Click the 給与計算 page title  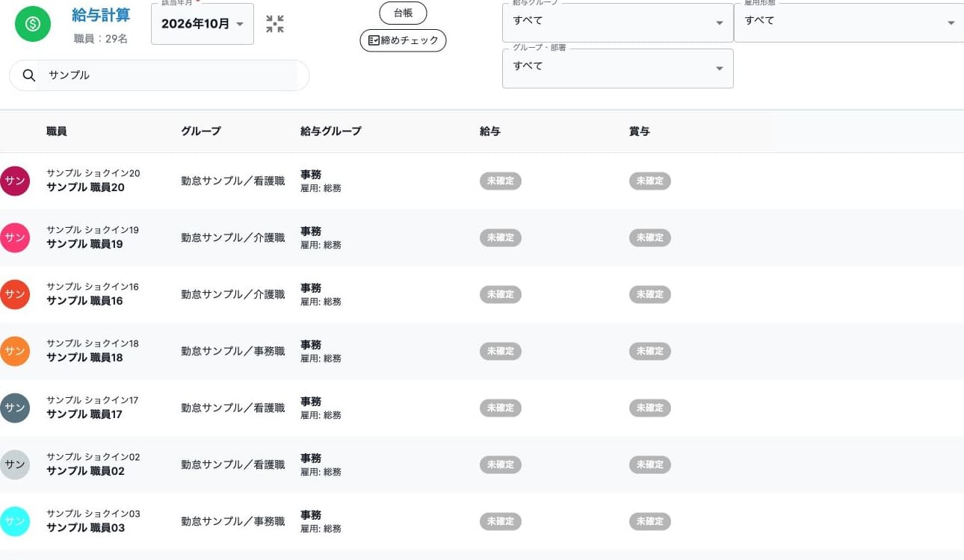click(x=101, y=16)
